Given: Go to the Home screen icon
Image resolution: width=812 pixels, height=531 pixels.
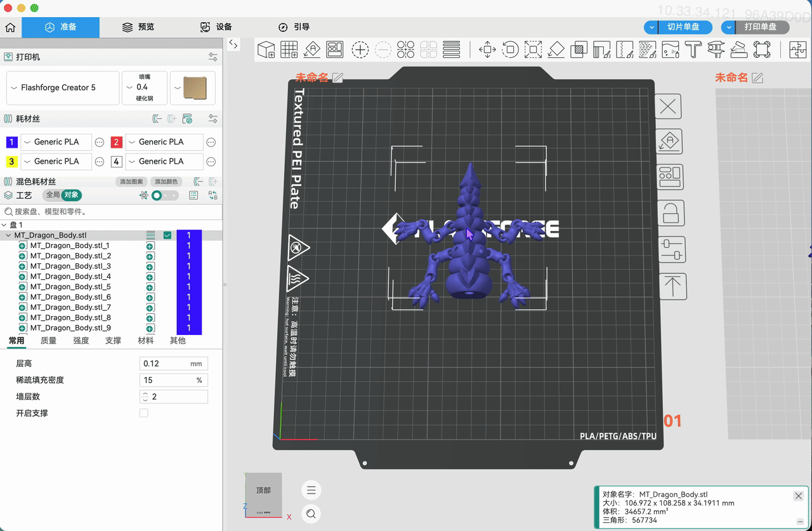Looking at the screenshot, I should tap(10, 27).
